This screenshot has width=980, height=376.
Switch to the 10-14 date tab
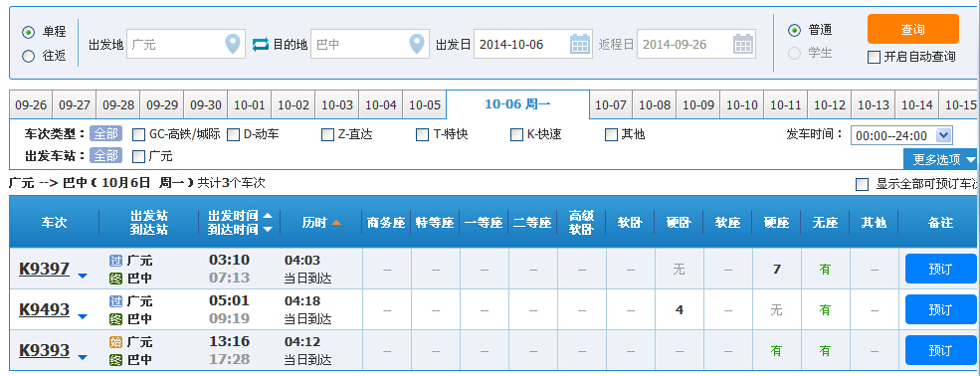click(917, 104)
